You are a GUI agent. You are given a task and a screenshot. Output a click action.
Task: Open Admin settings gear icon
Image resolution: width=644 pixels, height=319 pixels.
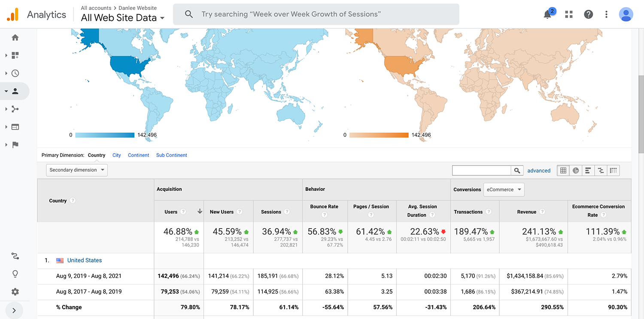point(15,292)
